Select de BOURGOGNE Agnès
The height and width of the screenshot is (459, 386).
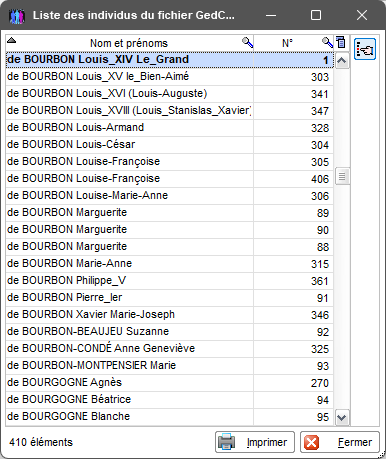[169, 383]
